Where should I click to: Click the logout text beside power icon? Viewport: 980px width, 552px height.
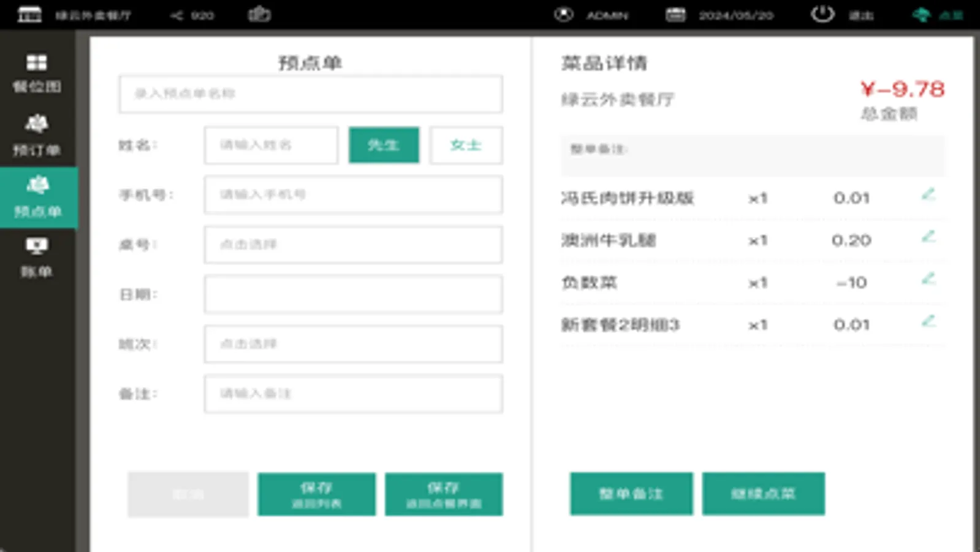[861, 15]
